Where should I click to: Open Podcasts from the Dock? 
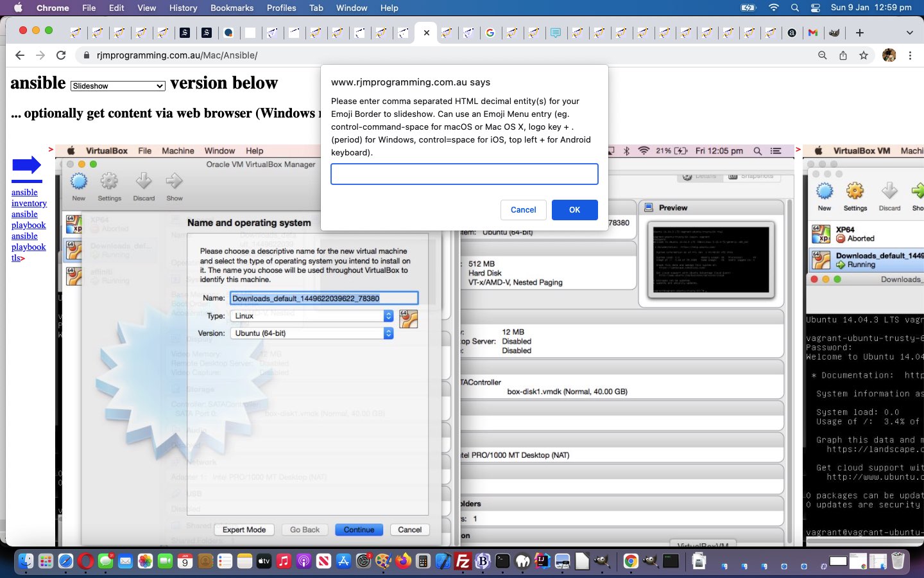pyautogui.click(x=304, y=561)
